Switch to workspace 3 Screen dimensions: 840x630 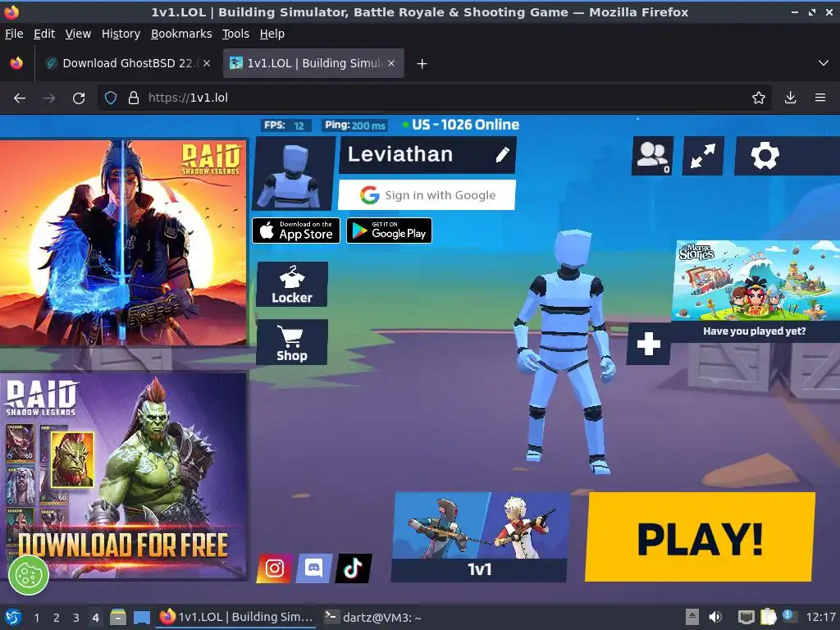point(76,618)
